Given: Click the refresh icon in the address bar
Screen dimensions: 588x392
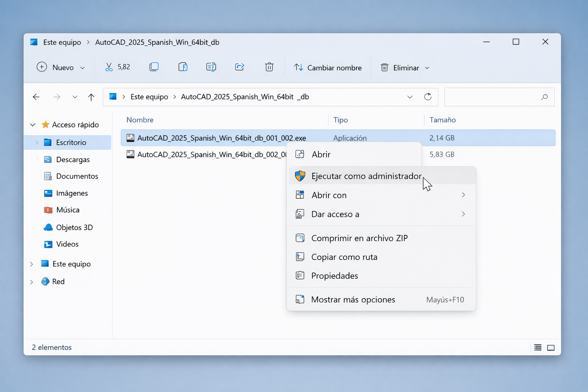Looking at the screenshot, I should point(428,97).
